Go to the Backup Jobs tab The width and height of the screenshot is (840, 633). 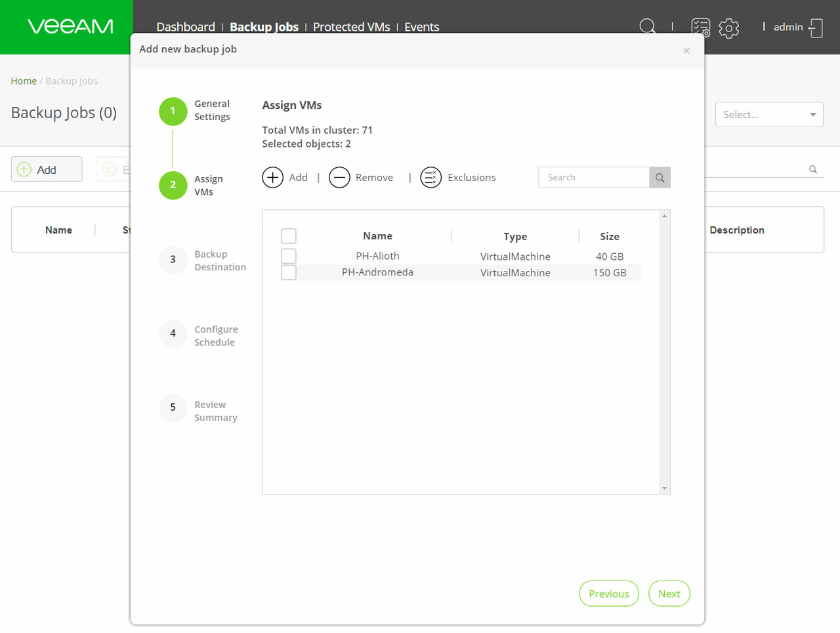click(x=264, y=27)
